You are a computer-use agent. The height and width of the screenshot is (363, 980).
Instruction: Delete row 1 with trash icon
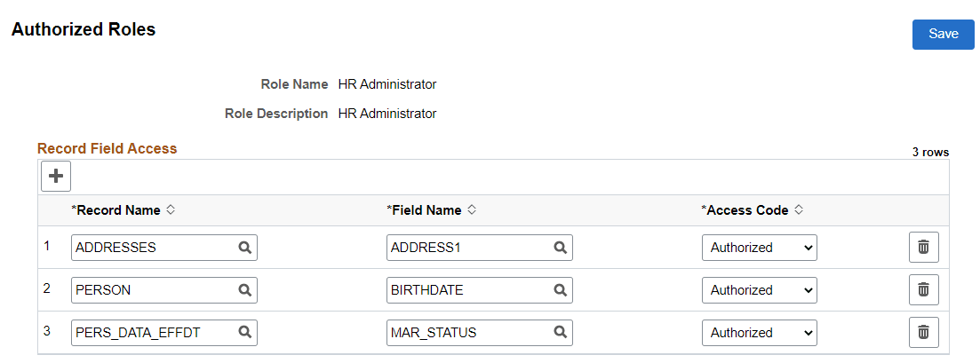coord(923,248)
